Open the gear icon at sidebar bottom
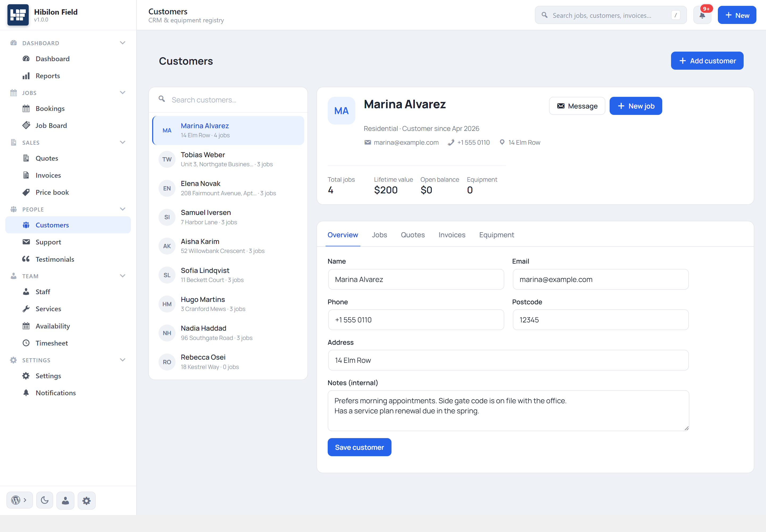The image size is (766, 532). [x=87, y=500]
